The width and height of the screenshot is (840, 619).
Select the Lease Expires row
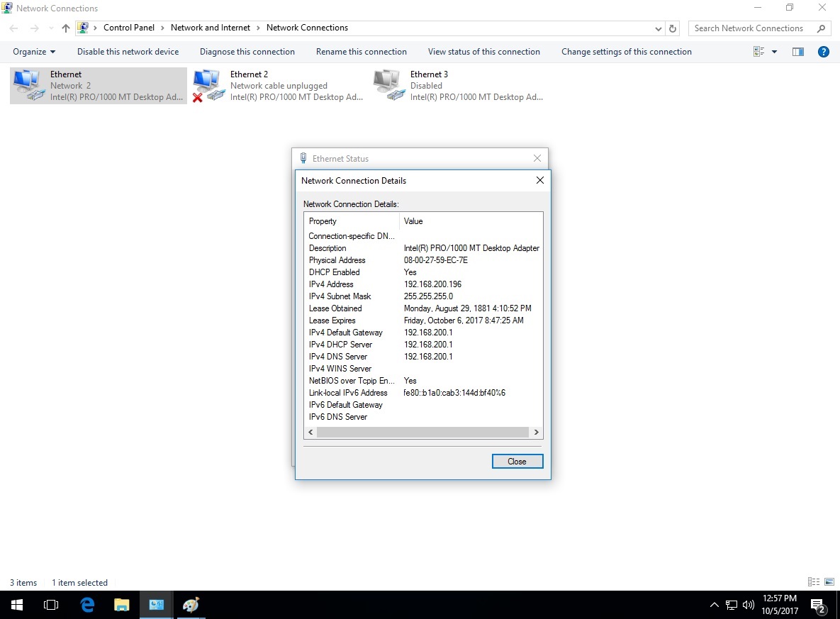(x=423, y=320)
